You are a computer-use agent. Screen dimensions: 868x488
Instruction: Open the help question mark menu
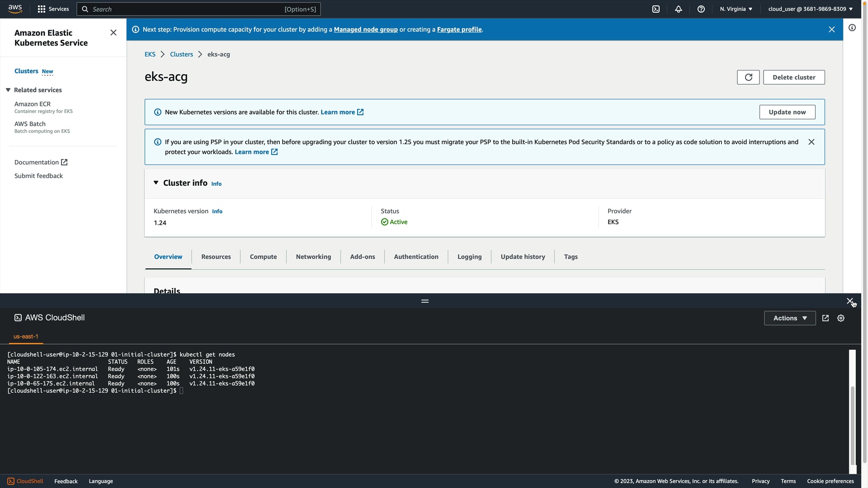pos(701,9)
